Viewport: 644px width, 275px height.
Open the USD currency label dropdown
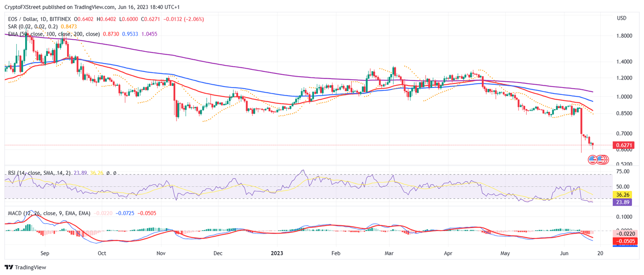click(622, 18)
